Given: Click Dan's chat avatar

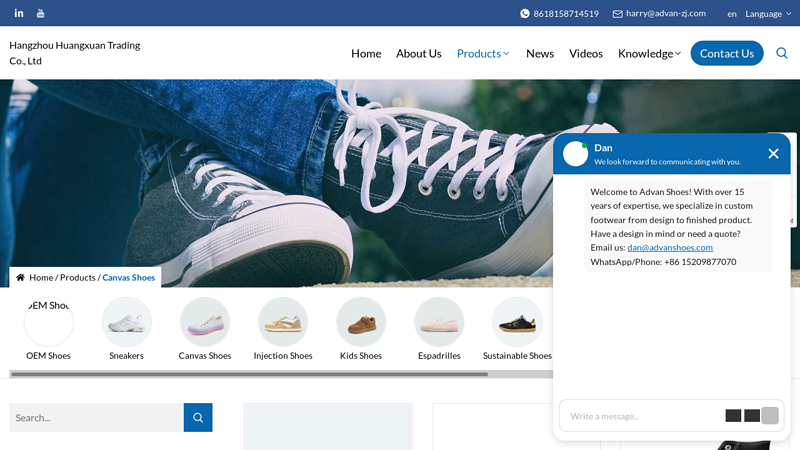Looking at the screenshot, I should click(575, 154).
